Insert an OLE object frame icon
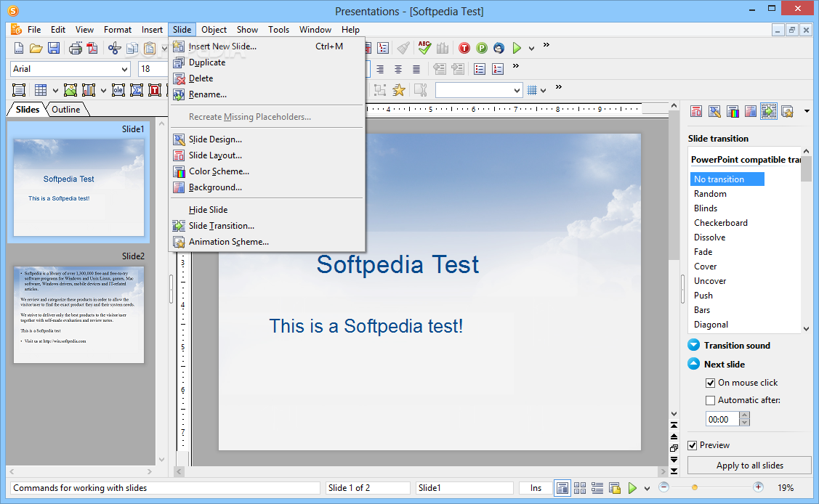 tap(118, 90)
